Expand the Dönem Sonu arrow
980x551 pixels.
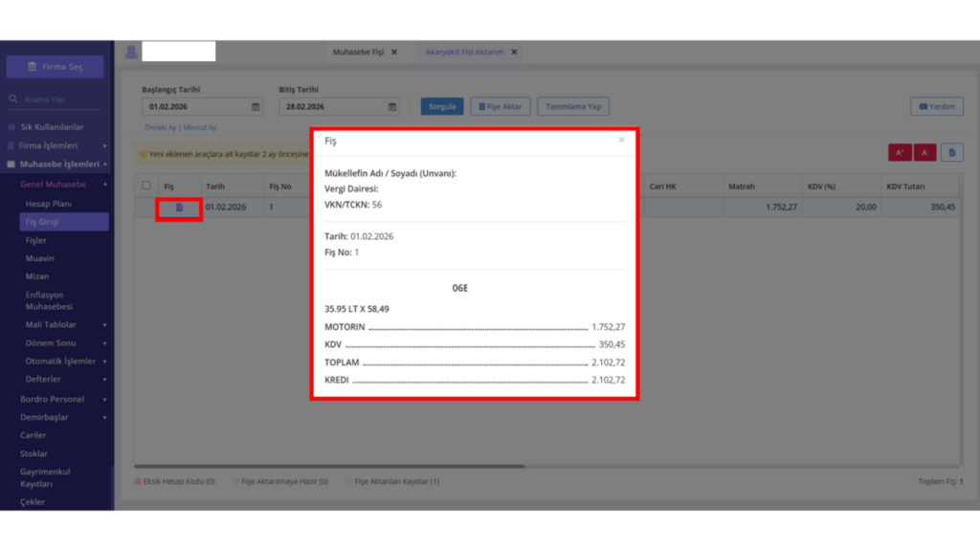[x=104, y=343]
